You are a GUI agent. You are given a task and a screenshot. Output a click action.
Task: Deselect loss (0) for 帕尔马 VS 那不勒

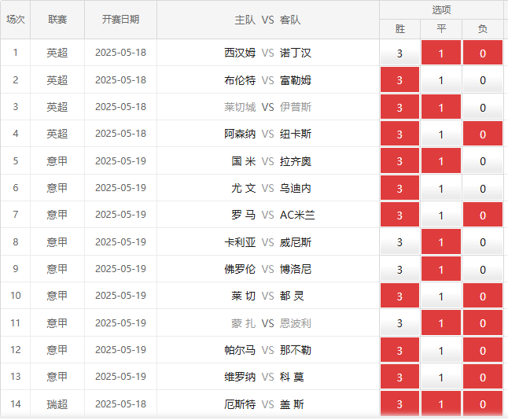click(x=483, y=350)
